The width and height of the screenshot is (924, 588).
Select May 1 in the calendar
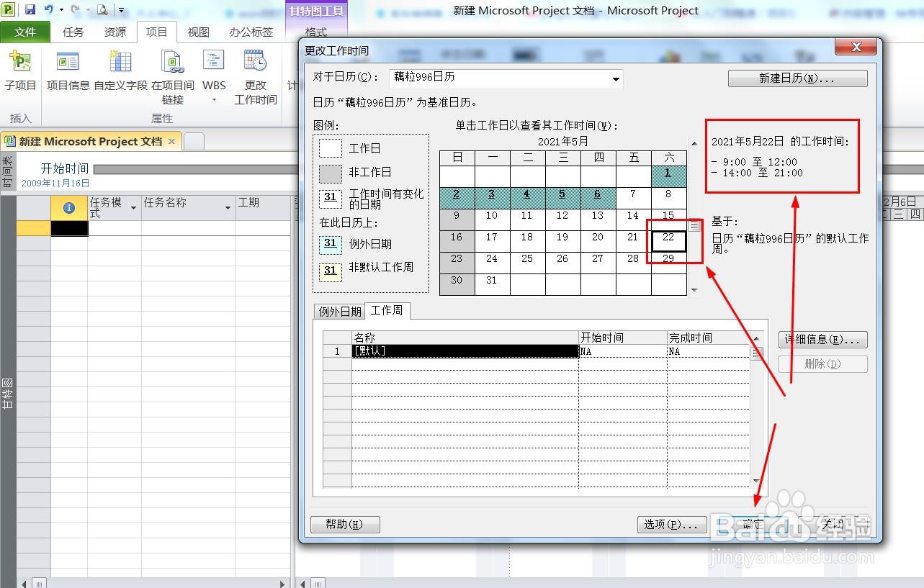[669, 176]
